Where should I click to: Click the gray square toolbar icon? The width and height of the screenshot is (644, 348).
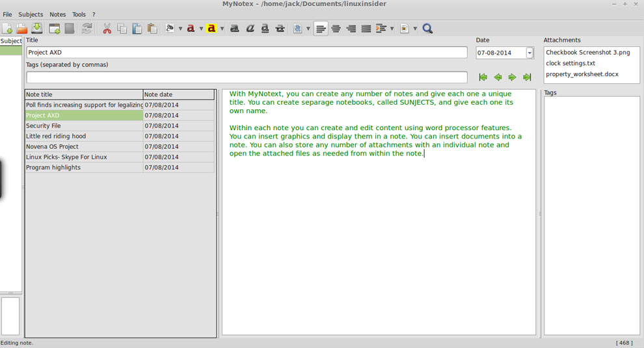tap(70, 29)
